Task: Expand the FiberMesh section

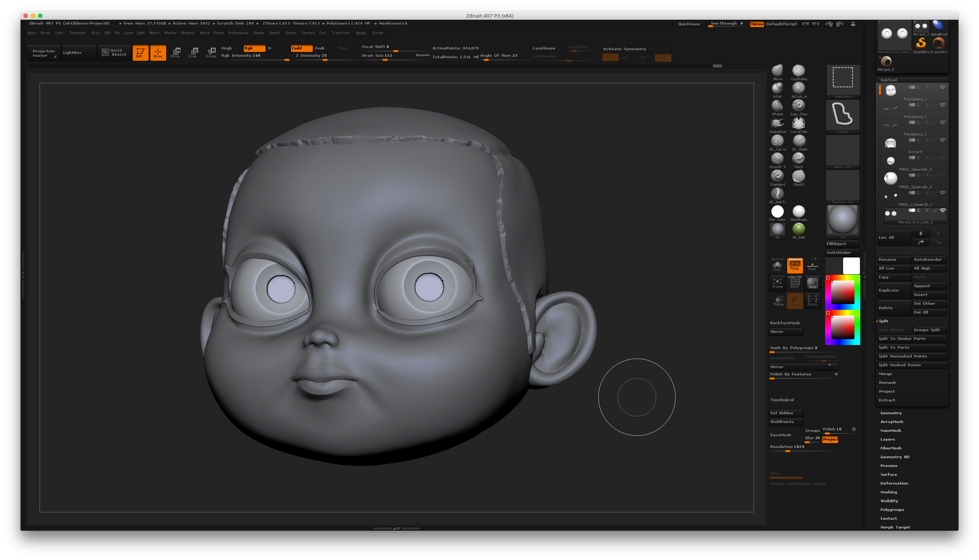Action: pyautogui.click(x=891, y=448)
